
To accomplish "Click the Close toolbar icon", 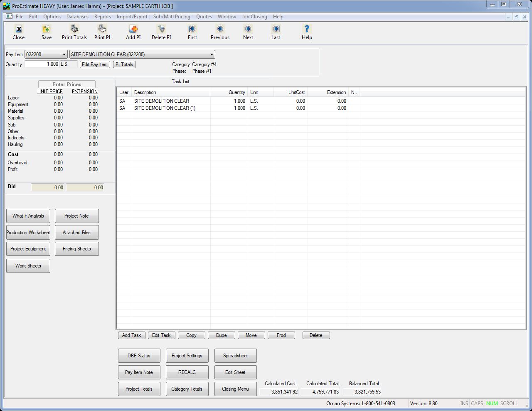I will [19, 29].
